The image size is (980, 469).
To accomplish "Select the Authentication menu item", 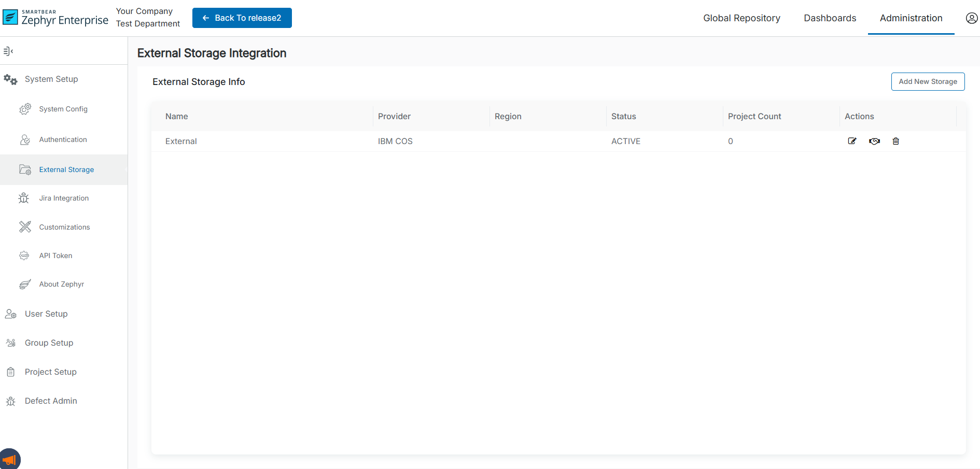I will pyautogui.click(x=63, y=140).
